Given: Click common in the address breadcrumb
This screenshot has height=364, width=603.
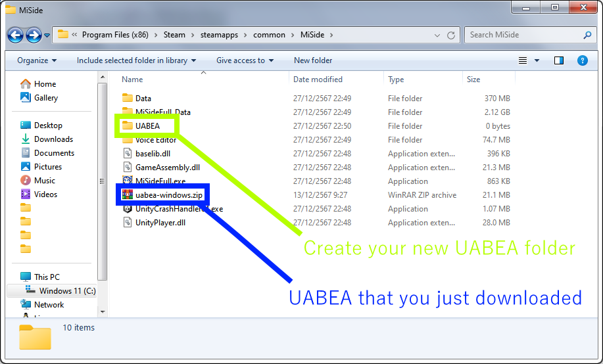Looking at the screenshot, I should pos(269,35).
